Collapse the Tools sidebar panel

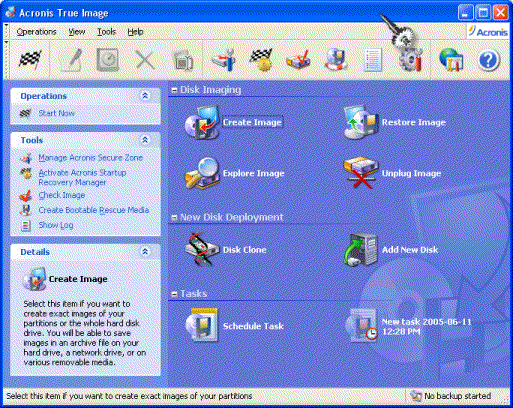pyautogui.click(x=145, y=140)
